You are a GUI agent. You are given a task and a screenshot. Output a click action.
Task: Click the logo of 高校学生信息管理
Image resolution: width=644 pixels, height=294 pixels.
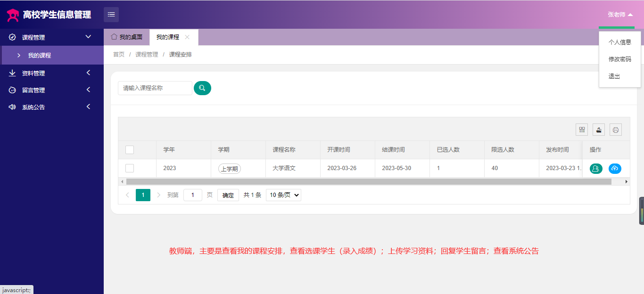13,15
